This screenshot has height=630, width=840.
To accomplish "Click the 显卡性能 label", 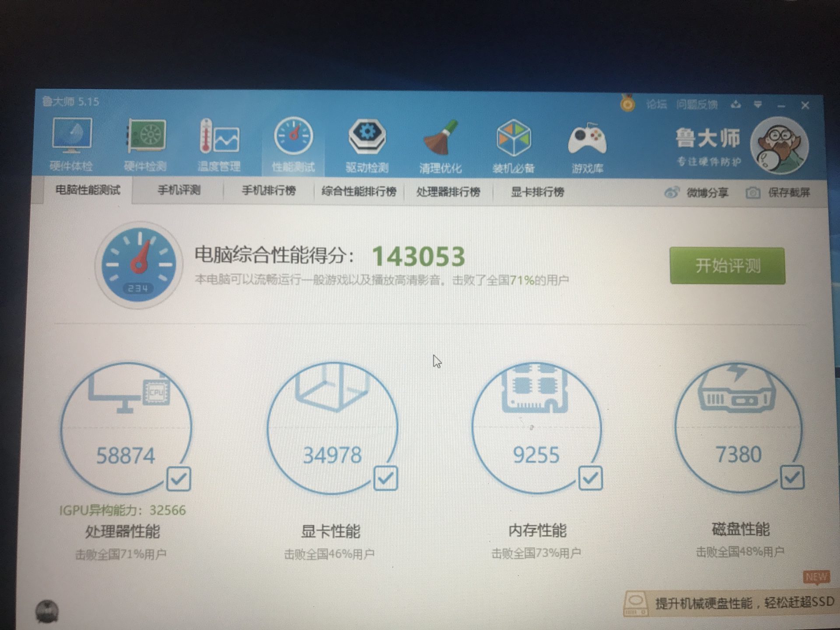I will 331,531.
